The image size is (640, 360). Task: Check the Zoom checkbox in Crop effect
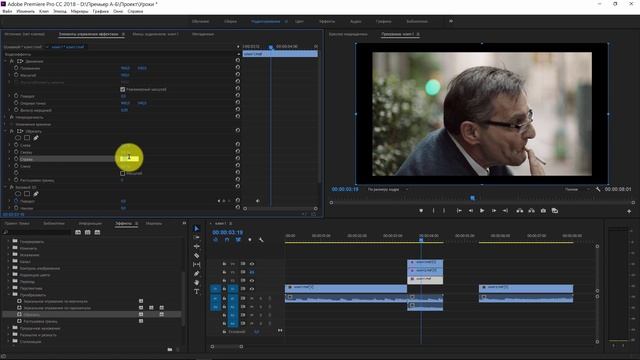click(x=122, y=173)
